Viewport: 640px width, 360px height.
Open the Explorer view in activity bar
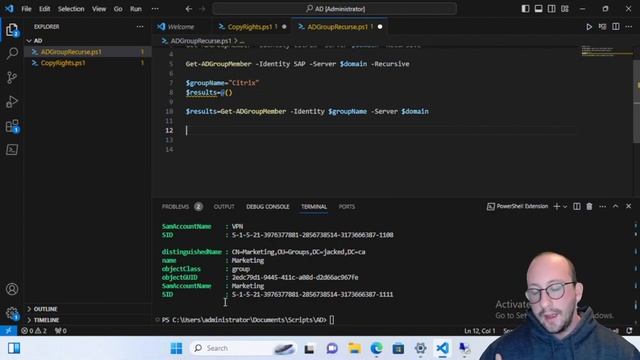[12, 30]
